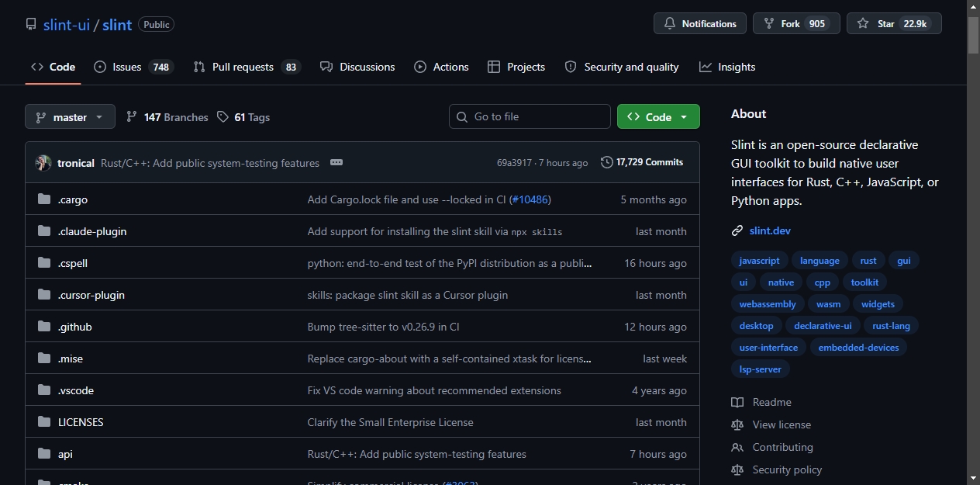Image resolution: width=980 pixels, height=485 pixels.
Task: Expand the master branch dropdown
Action: (x=70, y=116)
